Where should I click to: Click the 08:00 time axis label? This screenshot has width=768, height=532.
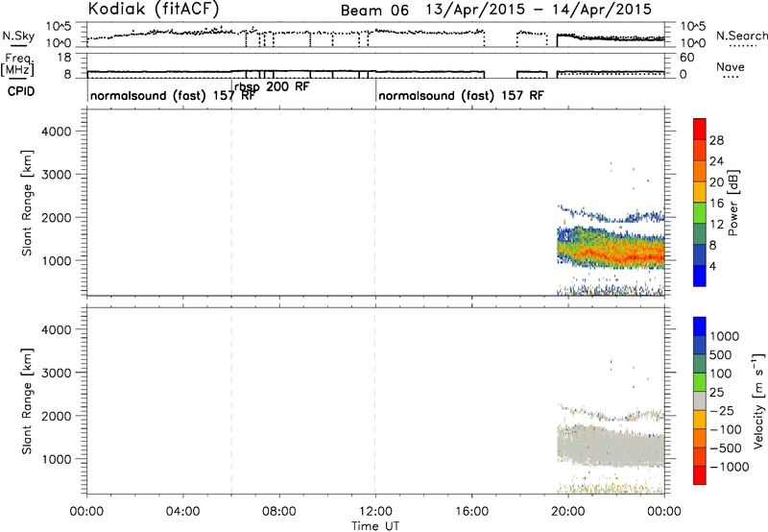(x=279, y=512)
